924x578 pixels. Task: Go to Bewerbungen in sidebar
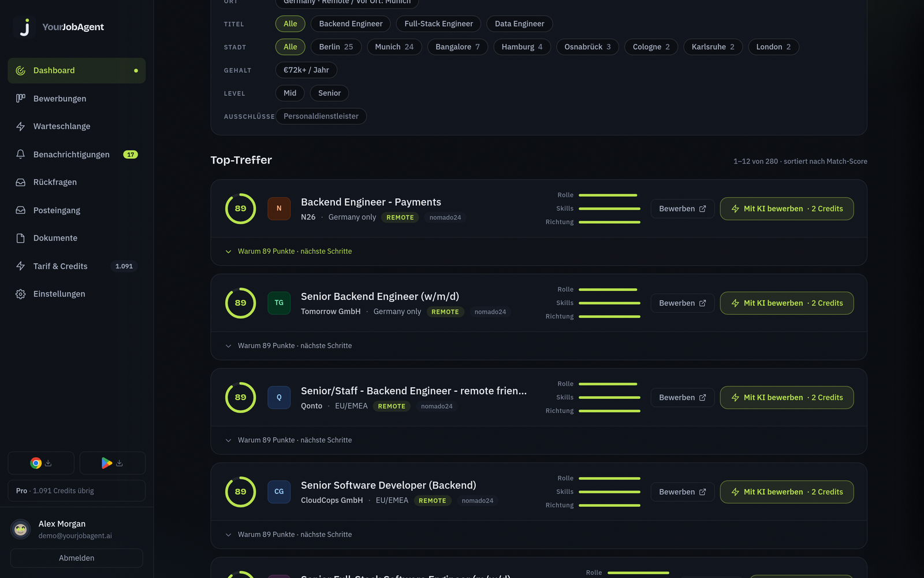77,98
